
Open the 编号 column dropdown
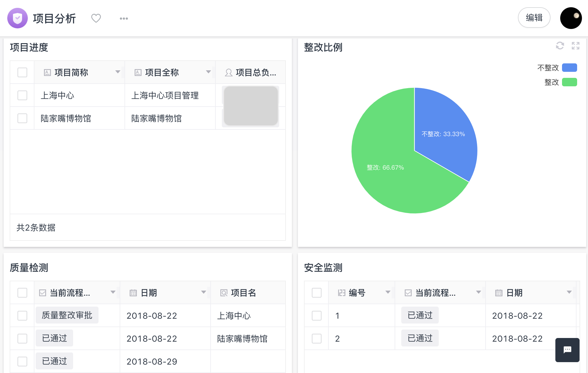(x=388, y=292)
